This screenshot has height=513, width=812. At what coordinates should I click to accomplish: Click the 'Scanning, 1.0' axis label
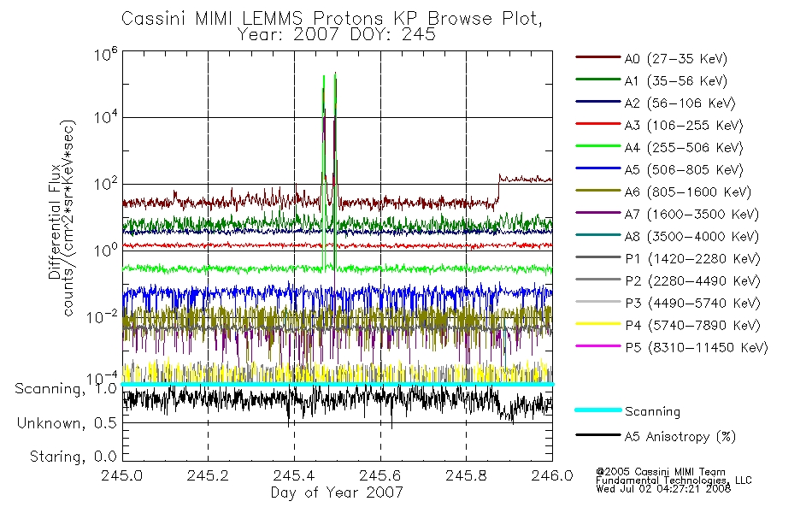[66, 389]
